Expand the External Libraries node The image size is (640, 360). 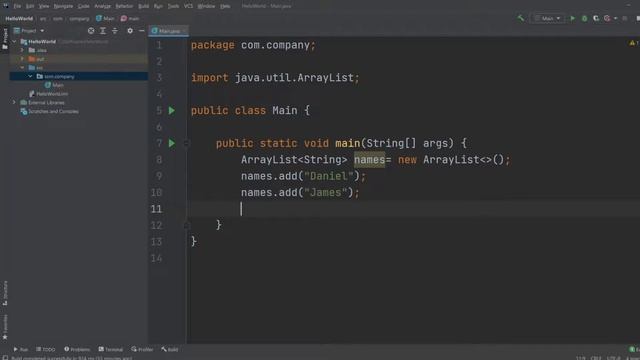(x=15, y=102)
